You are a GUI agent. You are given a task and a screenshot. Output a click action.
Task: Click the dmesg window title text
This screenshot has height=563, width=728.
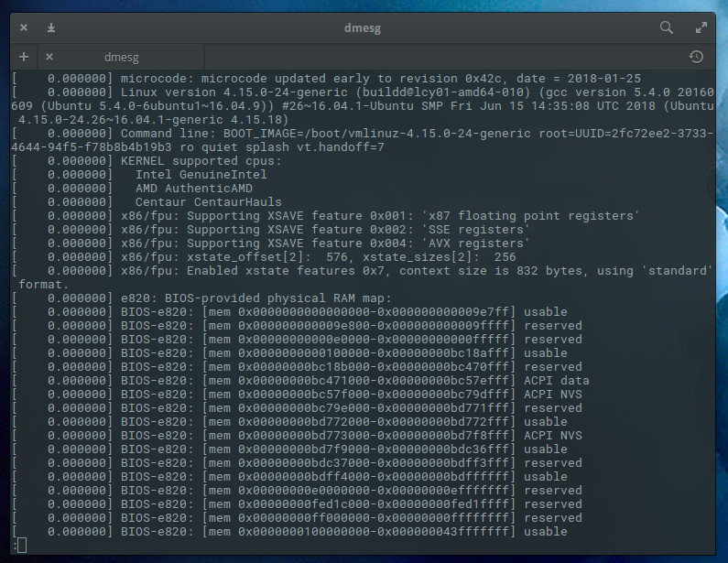[x=363, y=27]
